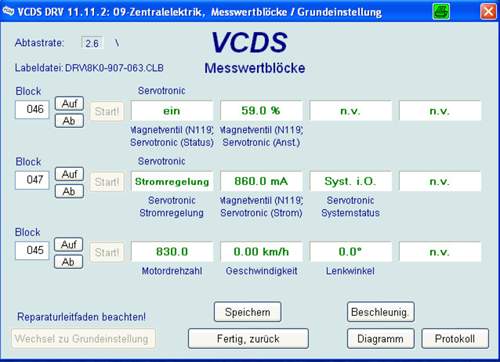
Task: Click Ab button for block 047
Action: (x=69, y=191)
